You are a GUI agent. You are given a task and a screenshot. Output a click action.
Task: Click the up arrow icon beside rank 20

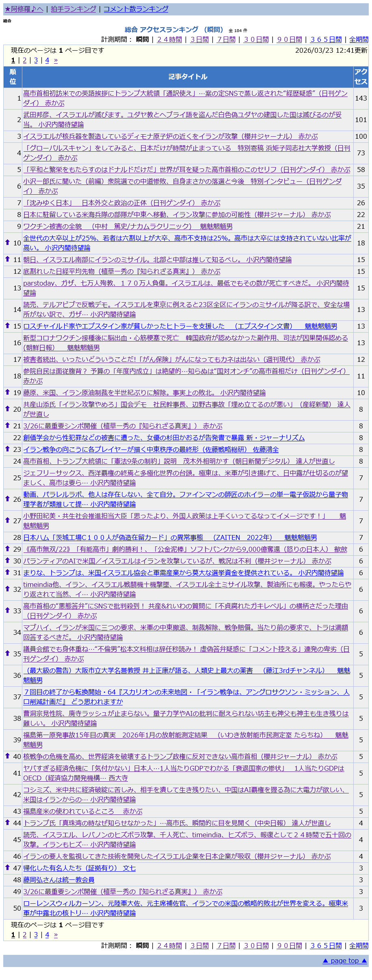(x=7, y=408)
